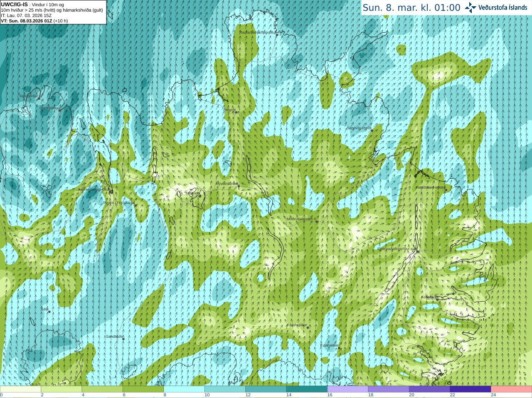
Task: Select the Eyjabakkar station marker
Action: pyautogui.click(x=339, y=348)
